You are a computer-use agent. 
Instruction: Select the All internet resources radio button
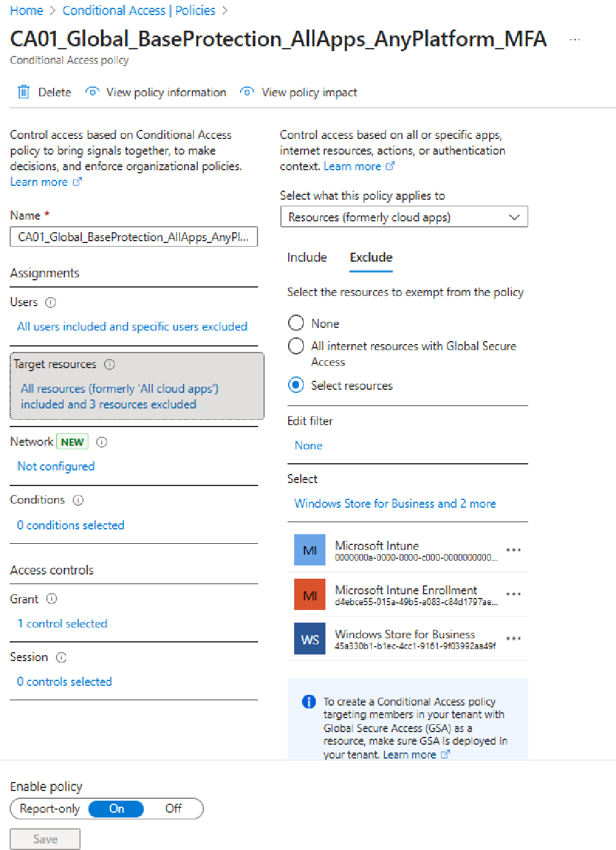(296, 346)
